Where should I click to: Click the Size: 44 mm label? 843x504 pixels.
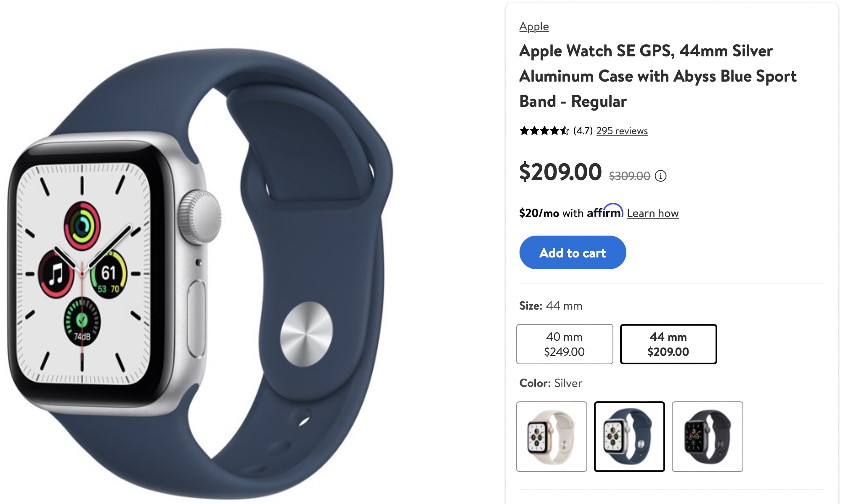pyautogui.click(x=551, y=306)
